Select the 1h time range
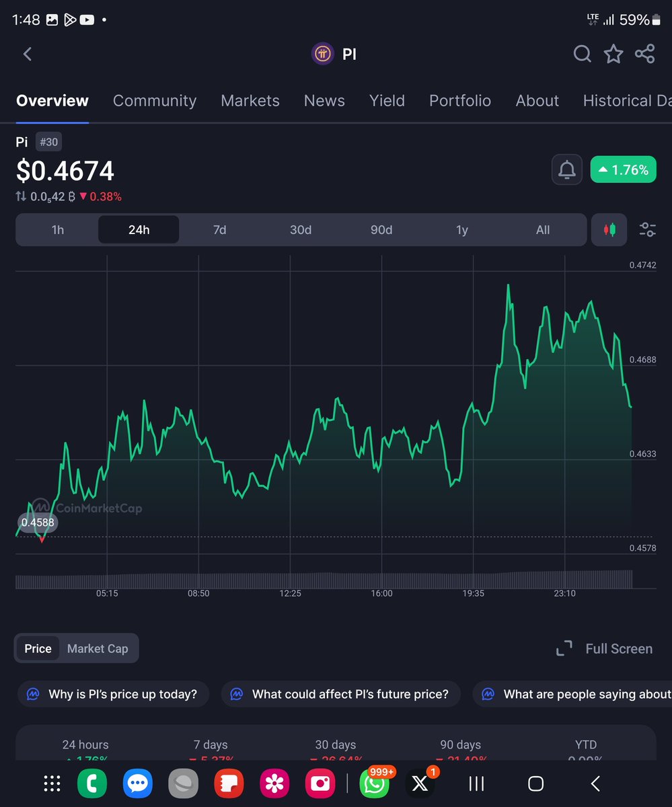The image size is (672, 807). tap(58, 230)
